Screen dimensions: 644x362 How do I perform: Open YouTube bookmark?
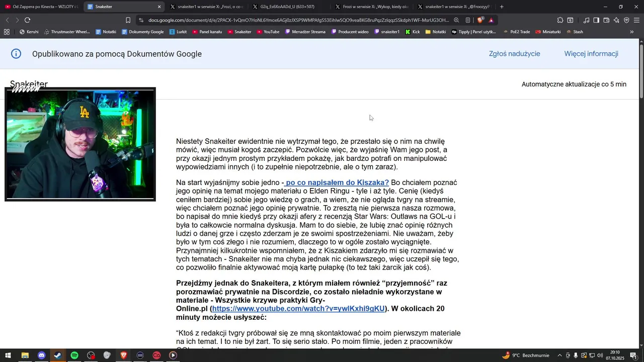click(268, 32)
